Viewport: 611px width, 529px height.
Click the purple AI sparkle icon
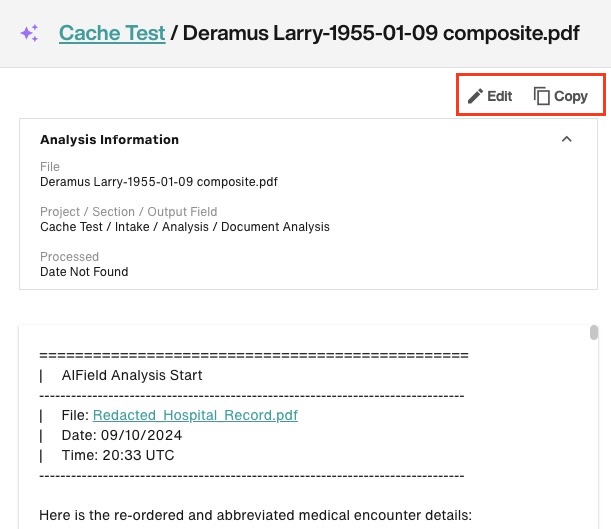29,33
